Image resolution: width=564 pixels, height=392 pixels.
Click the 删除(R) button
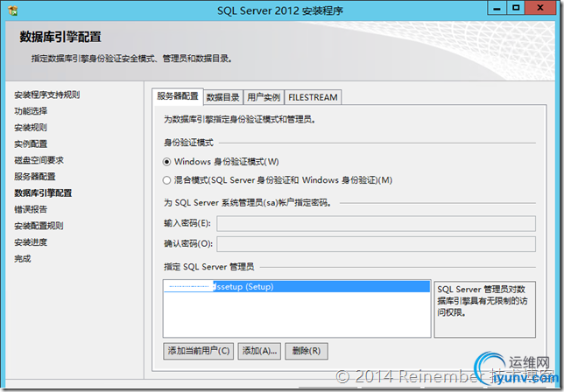pyautogui.click(x=307, y=351)
